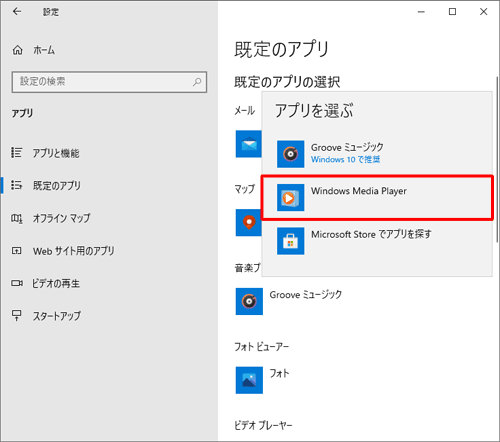
Task: Click the ビデオの再生 camera icon
Action: click(x=17, y=283)
